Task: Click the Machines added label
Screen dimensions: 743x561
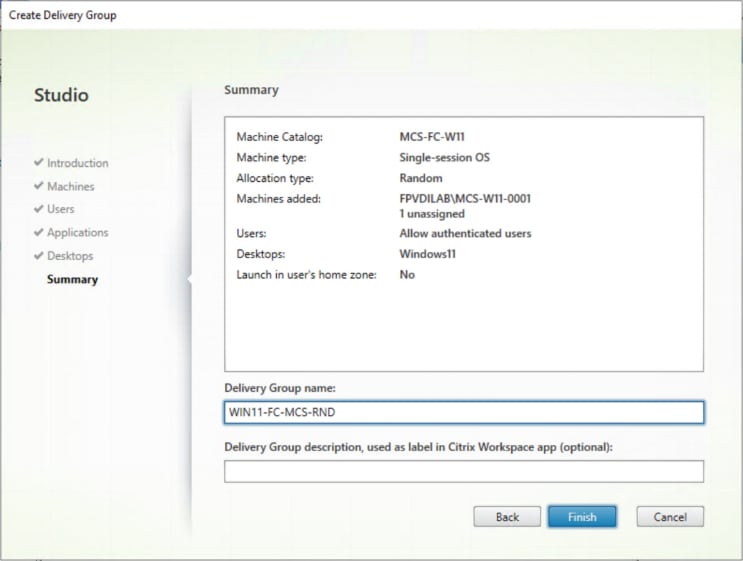Action: point(279,199)
